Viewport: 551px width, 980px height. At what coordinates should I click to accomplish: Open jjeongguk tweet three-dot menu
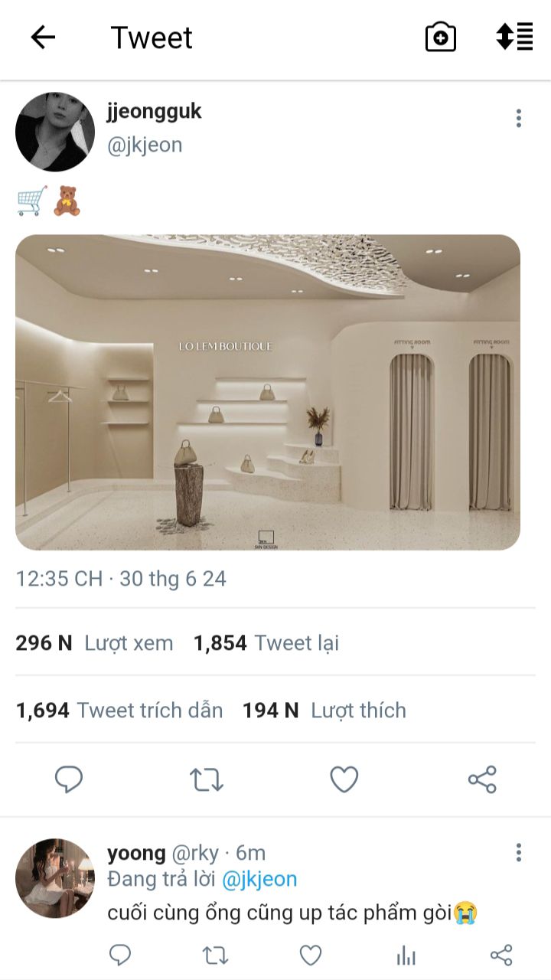519,118
